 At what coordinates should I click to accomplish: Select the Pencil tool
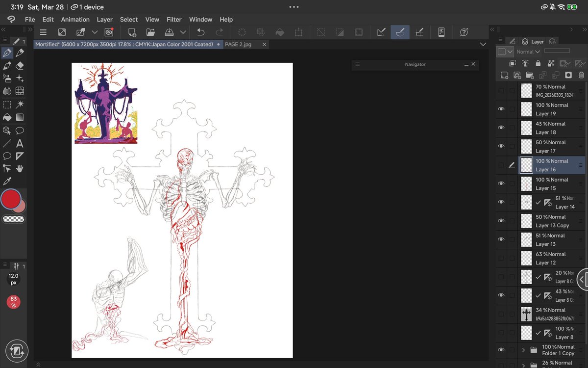(x=20, y=53)
